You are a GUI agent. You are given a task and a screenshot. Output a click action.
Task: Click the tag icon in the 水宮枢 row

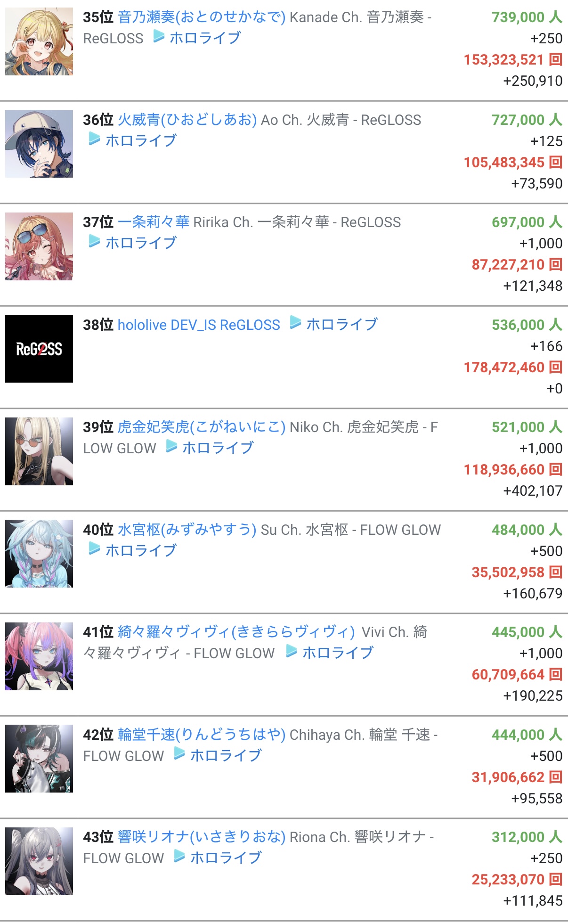coord(95,549)
